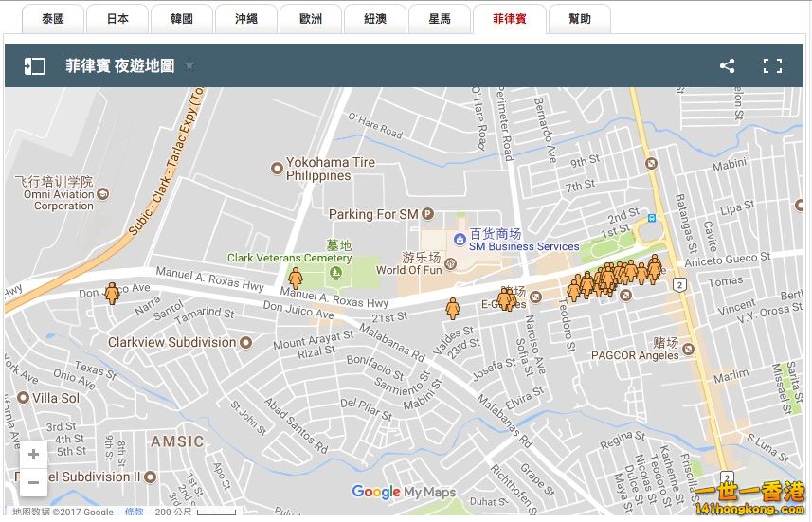Select the 沖繩 tab
Screen dimensions: 812x522
(x=245, y=19)
